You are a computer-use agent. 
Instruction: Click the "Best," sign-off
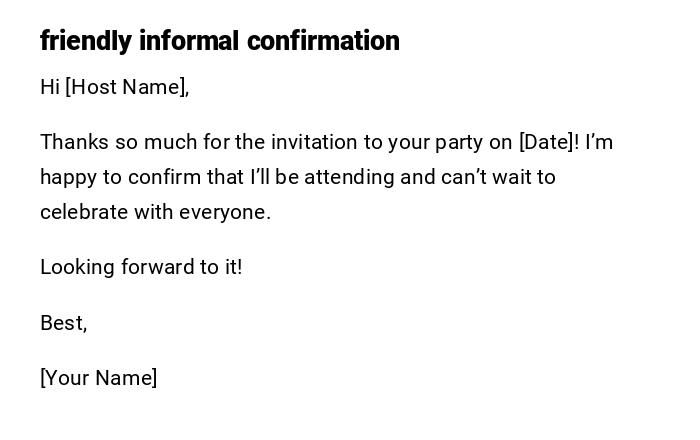[63, 323]
